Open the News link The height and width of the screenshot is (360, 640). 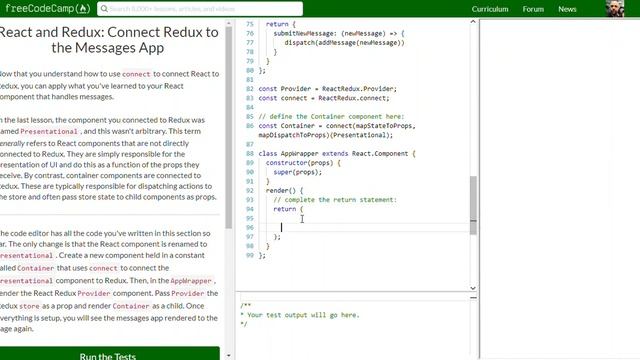click(567, 9)
